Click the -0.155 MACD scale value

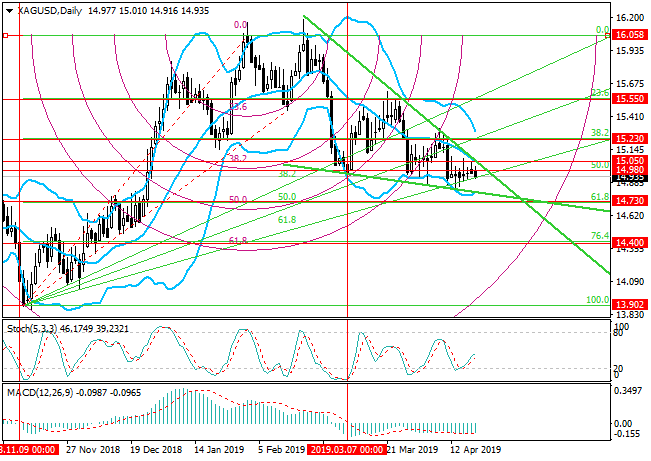628,434
